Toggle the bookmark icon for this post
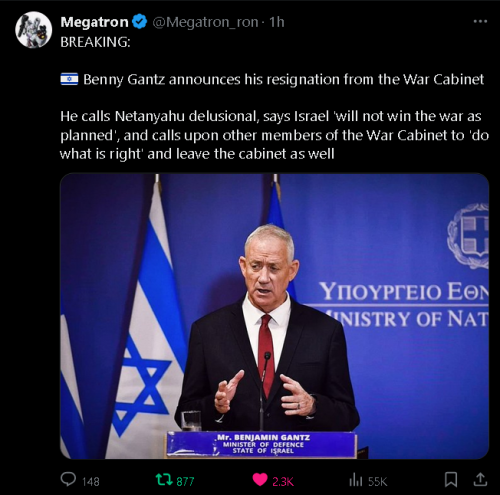500x495 pixels. point(451,480)
